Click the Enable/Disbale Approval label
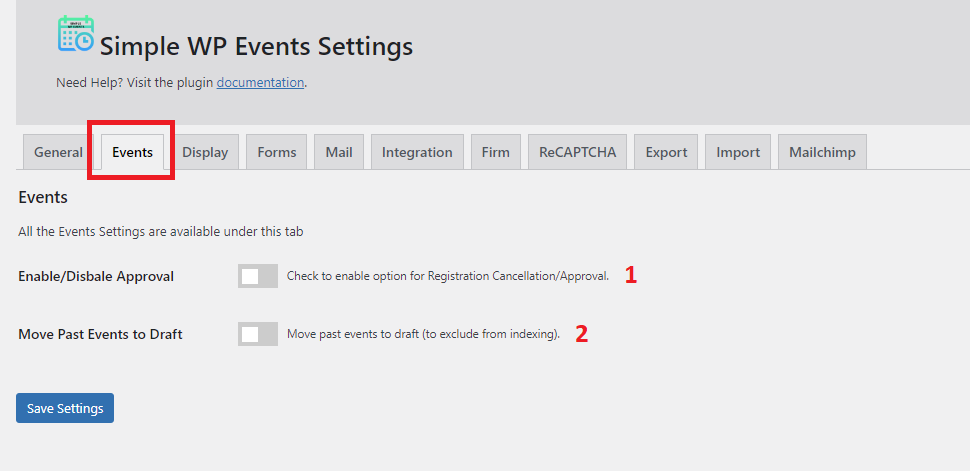The width and height of the screenshot is (970, 471). (96, 277)
